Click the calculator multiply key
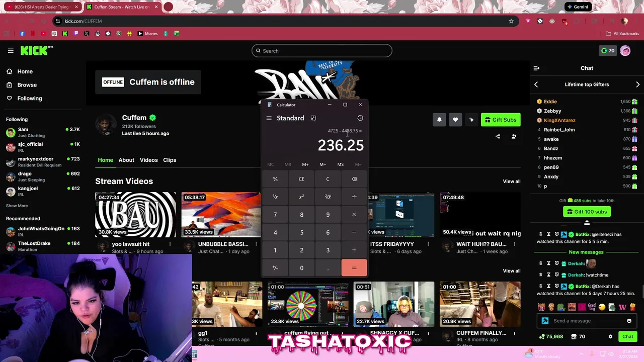The width and height of the screenshot is (644, 362). point(354,215)
